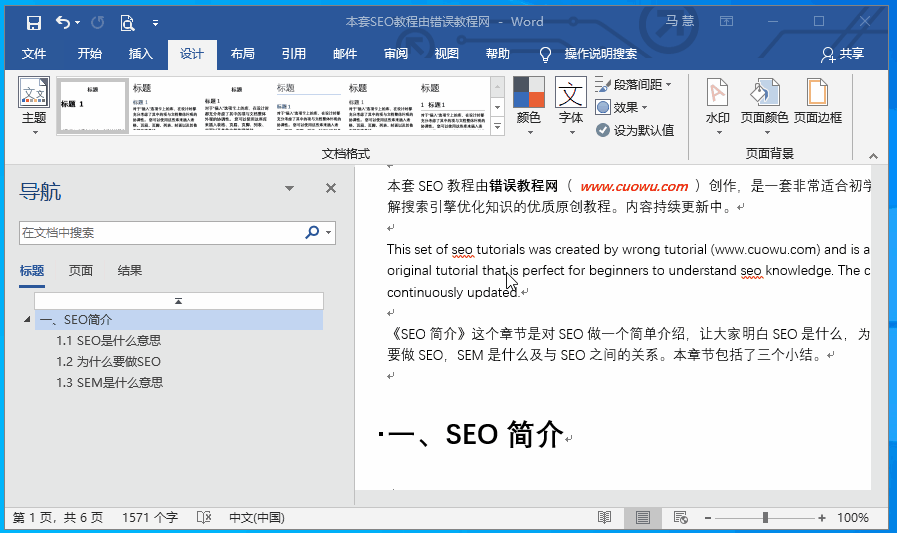The width and height of the screenshot is (897, 533).
Task: Go to heading 一、SEO简介
Action: 178,320
